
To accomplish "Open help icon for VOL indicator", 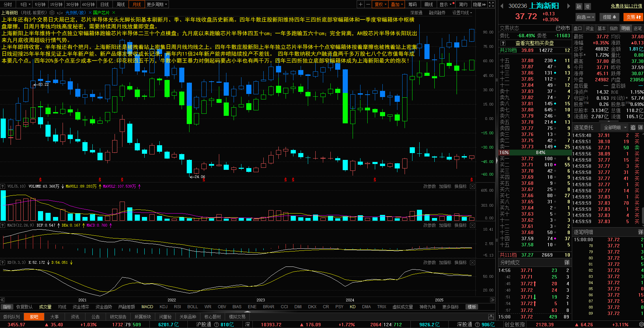I will 3,186.
